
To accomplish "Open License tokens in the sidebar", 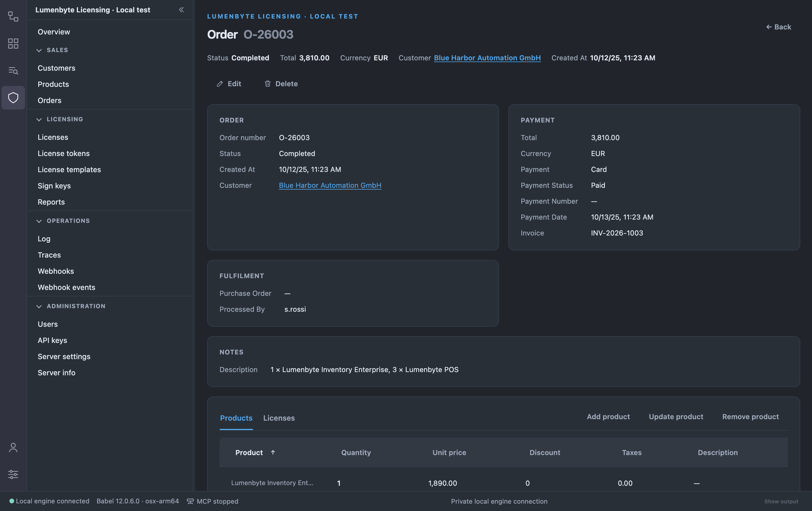I will (64, 153).
